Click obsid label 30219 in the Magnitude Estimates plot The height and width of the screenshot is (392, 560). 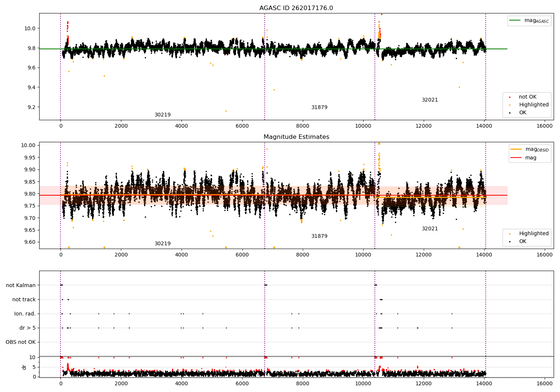point(163,244)
